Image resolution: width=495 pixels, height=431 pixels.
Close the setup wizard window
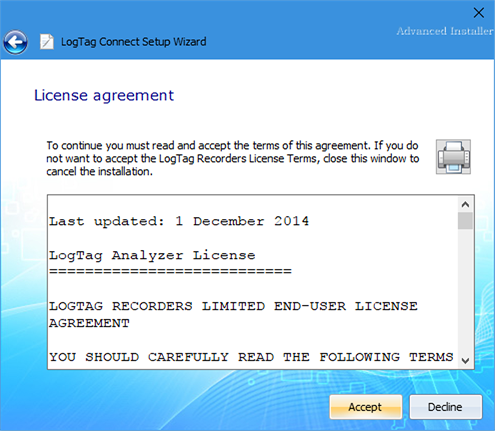click(479, 13)
